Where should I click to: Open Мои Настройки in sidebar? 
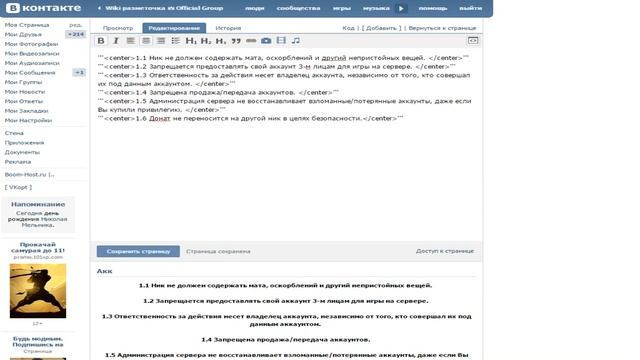tap(28, 120)
